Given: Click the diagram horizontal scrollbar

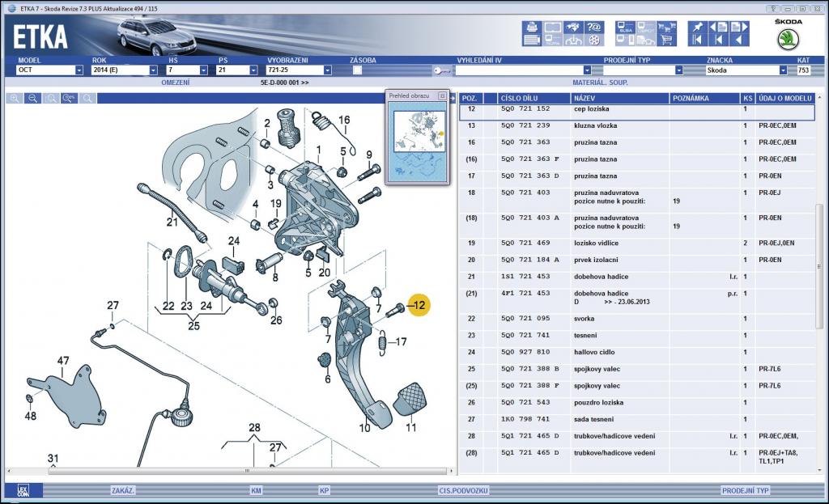Looking at the screenshot, I should click(248, 470).
